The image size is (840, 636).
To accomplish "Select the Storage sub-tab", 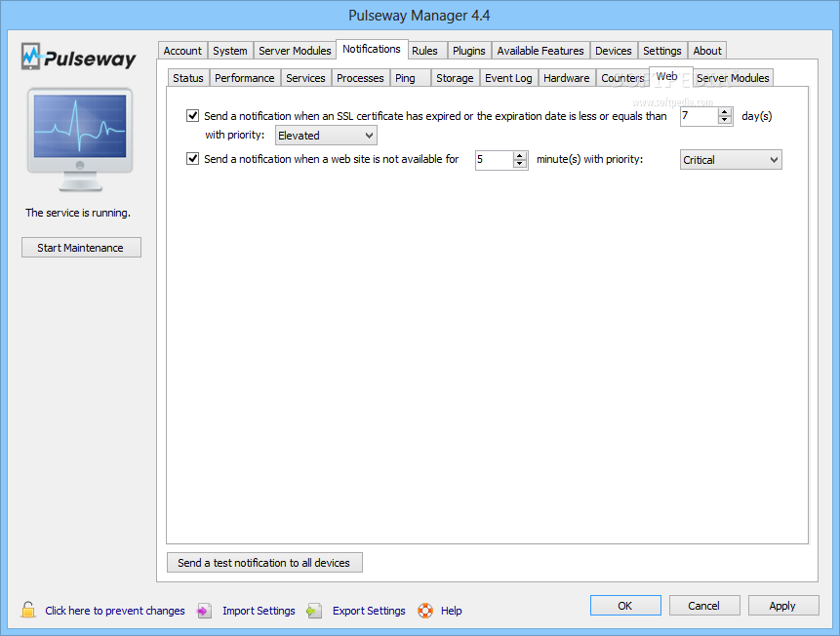I will [x=455, y=78].
